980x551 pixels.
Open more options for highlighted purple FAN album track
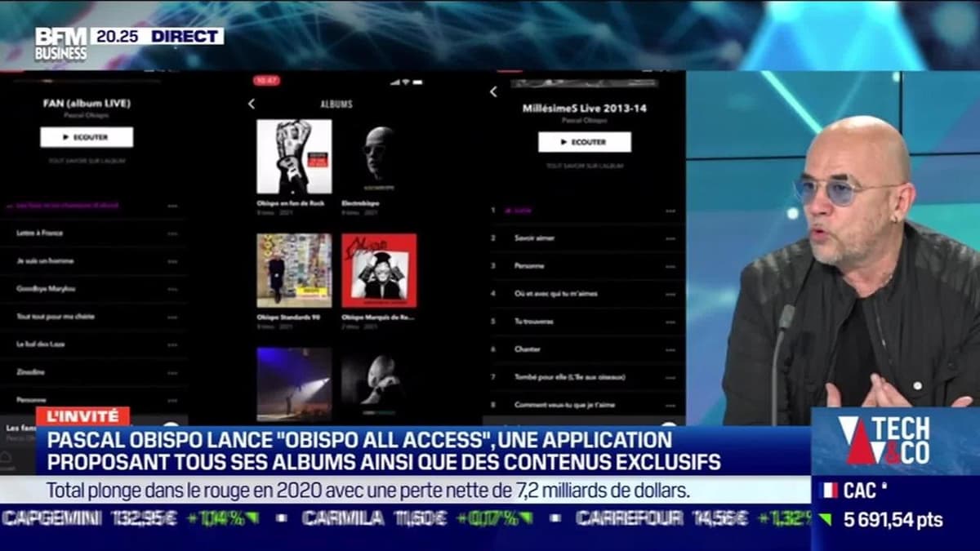click(172, 206)
